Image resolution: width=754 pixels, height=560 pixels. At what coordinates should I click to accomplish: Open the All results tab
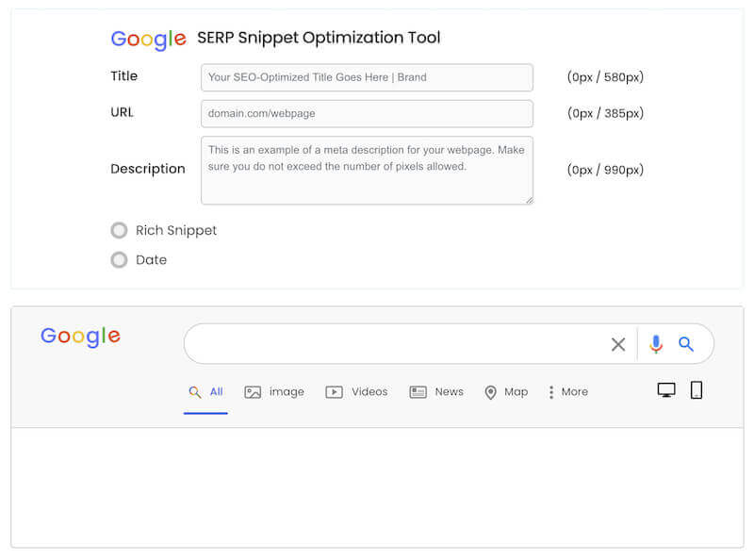[205, 392]
